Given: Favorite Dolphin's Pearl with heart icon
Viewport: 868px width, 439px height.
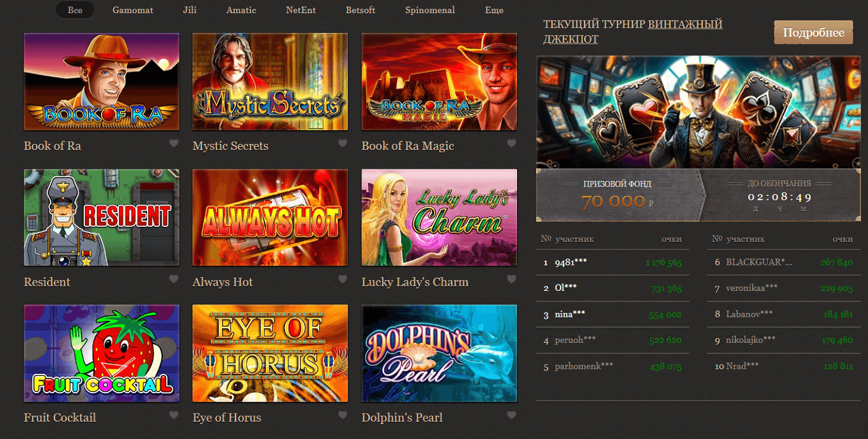Looking at the screenshot, I should [x=511, y=415].
